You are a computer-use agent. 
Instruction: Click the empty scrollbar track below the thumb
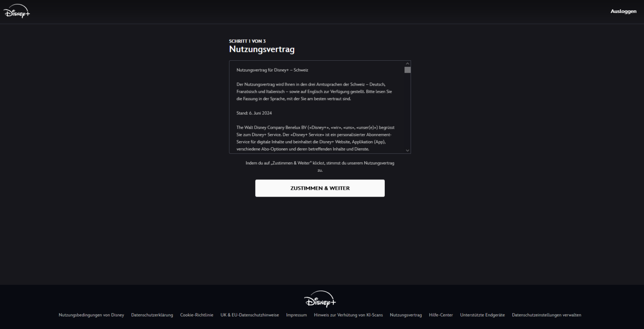point(407,113)
